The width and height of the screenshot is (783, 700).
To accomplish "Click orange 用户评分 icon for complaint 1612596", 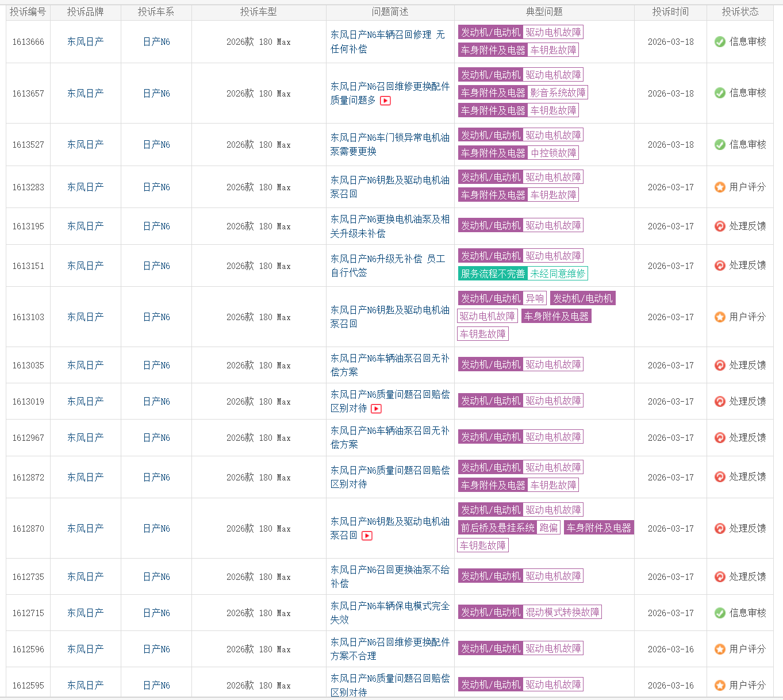I will [x=720, y=649].
